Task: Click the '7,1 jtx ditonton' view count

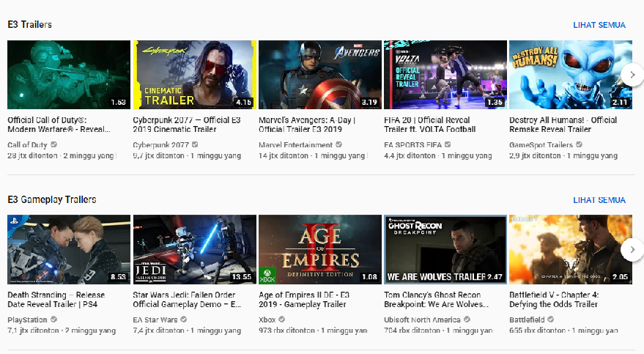Action: click(x=33, y=331)
